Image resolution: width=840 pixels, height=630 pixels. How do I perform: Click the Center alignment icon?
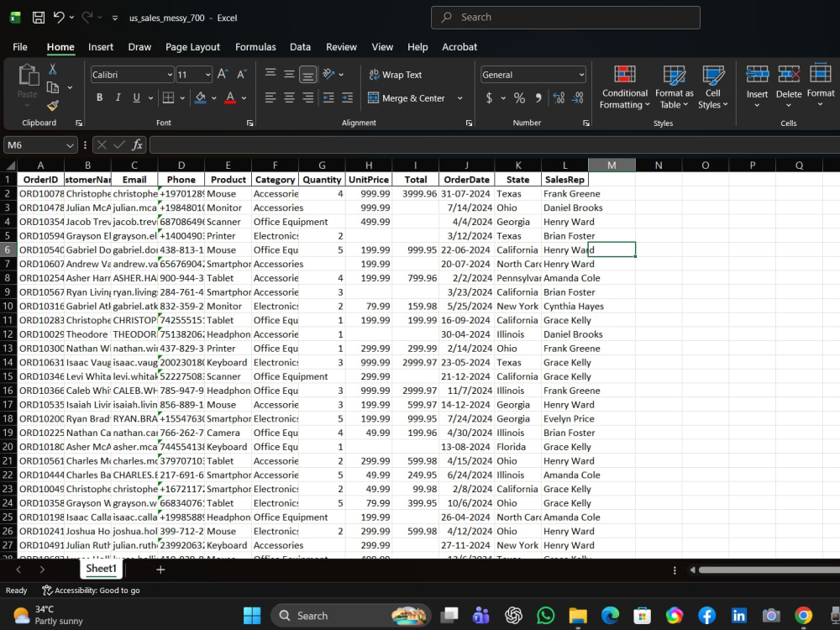pyautogui.click(x=289, y=97)
